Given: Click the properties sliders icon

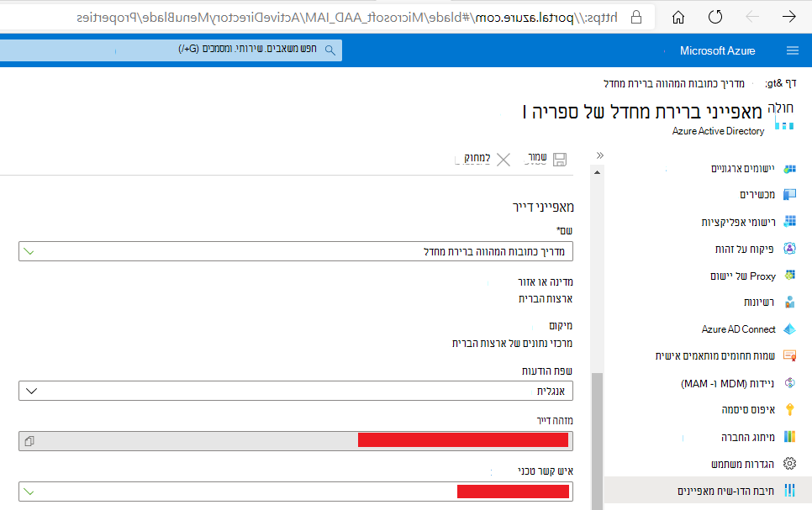Looking at the screenshot, I should tap(790, 491).
